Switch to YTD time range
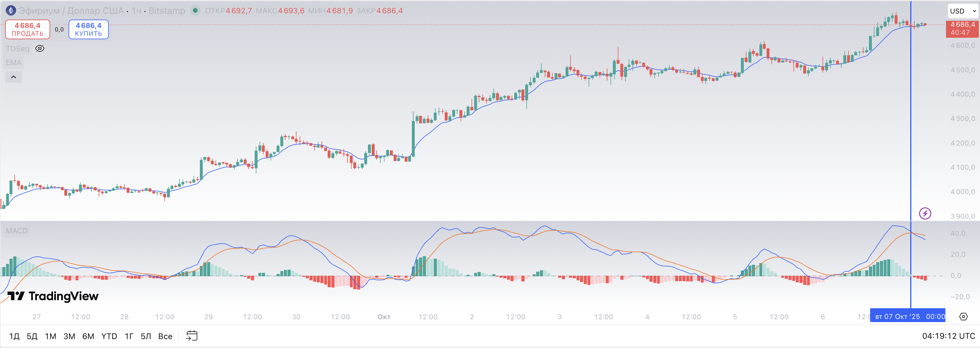This screenshot has height=348, width=980. (109, 336)
